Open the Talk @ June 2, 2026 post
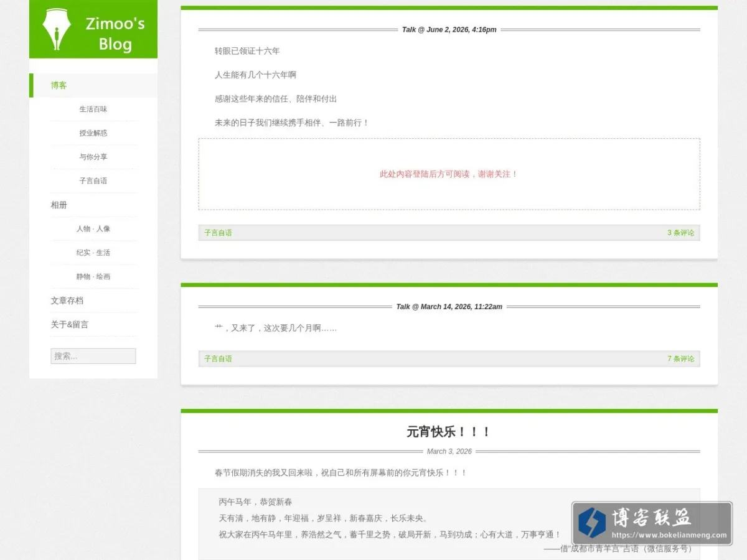 click(449, 30)
